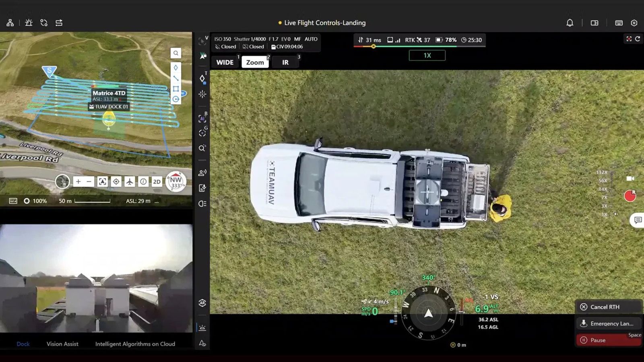The image size is (644, 362).
Task: Click the 1X zoom level box
Action: (x=427, y=56)
